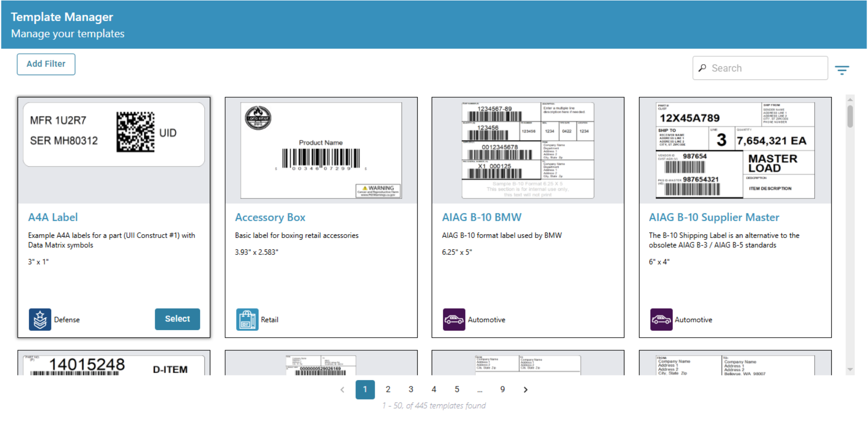The width and height of the screenshot is (868, 423).
Task: Click the scrollbar down arrow
Action: [850, 370]
